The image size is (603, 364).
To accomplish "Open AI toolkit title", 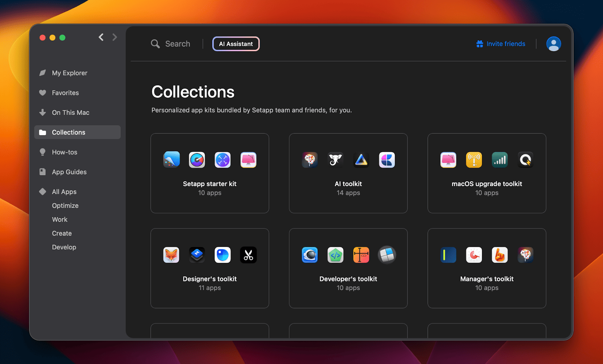I will pos(348,184).
